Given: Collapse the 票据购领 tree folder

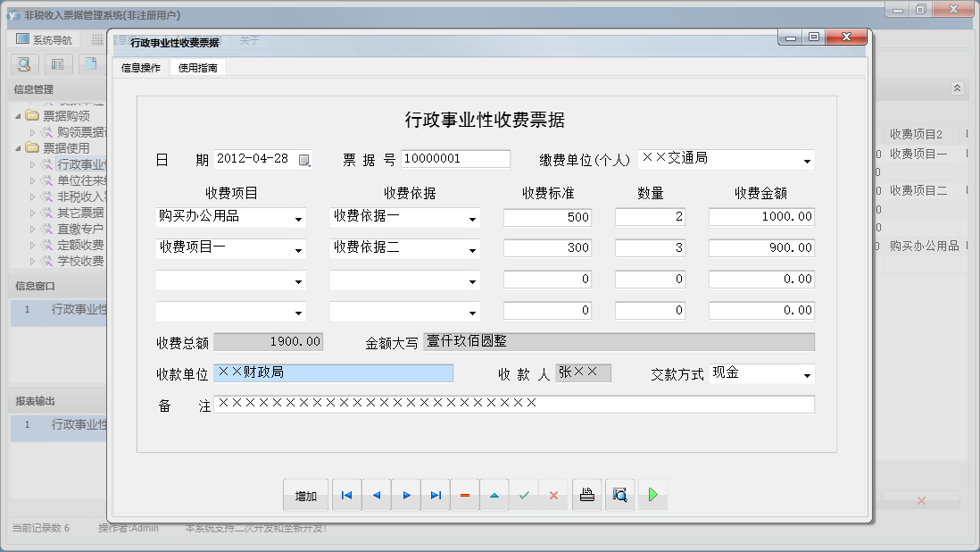Looking at the screenshot, I should click(x=18, y=115).
